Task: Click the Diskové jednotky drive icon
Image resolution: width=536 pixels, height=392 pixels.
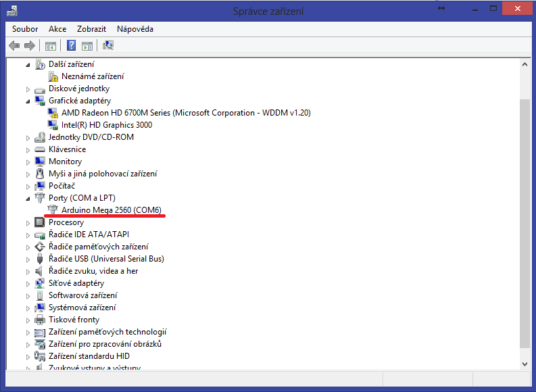Action: [x=40, y=90]
